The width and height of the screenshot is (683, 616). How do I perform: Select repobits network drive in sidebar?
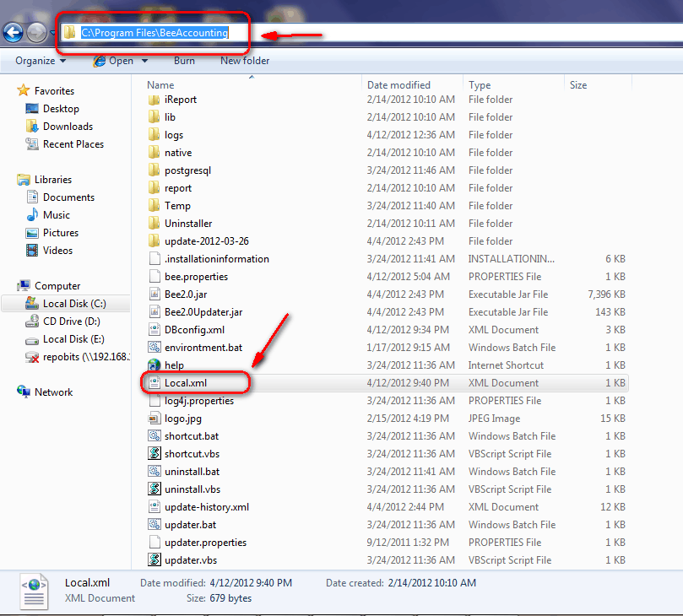(x=86, y=357)
